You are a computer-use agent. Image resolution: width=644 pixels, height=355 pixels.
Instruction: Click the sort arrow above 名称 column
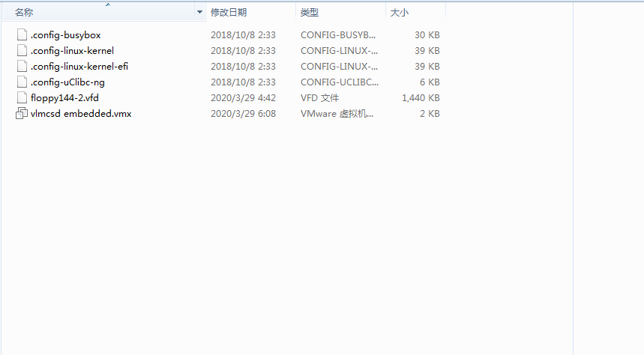[108, 4]
